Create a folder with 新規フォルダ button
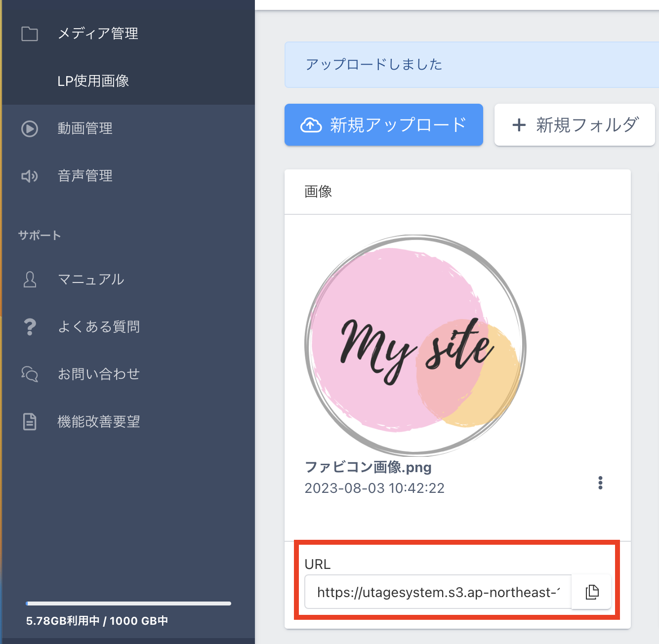This screenshot has height=644, width=659. (x=575, y=125)
